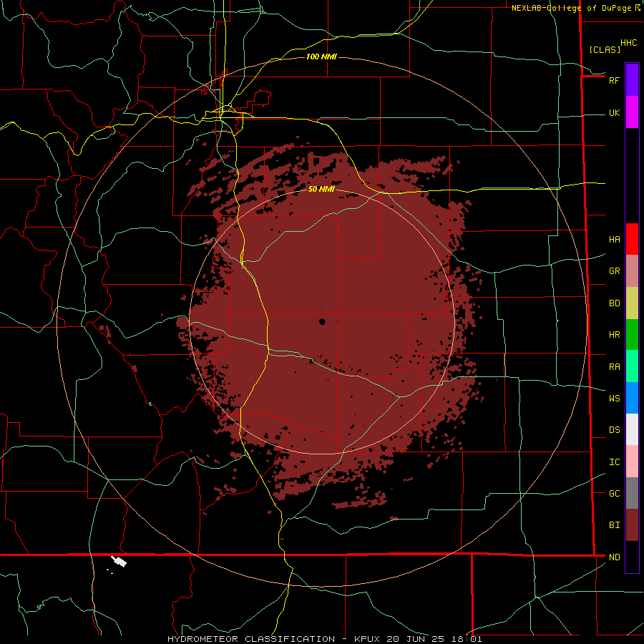
Task: Click the HHC product code label
Action: (629, 43)
